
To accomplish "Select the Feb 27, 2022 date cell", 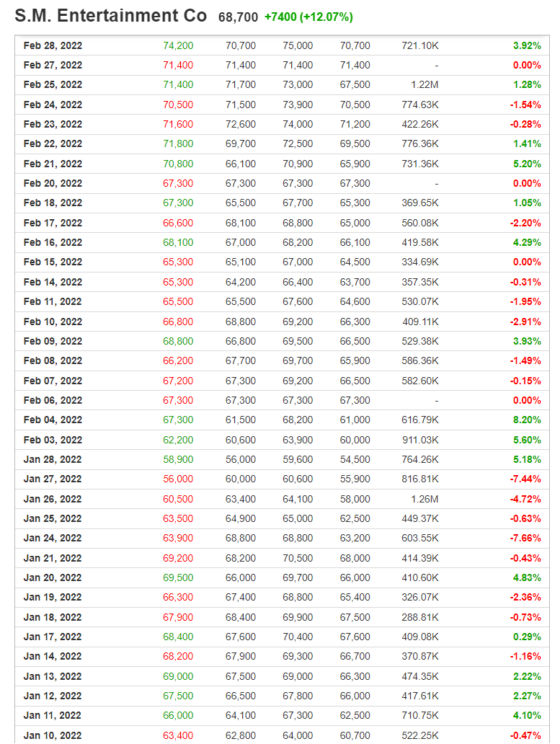I will point(53,65).
